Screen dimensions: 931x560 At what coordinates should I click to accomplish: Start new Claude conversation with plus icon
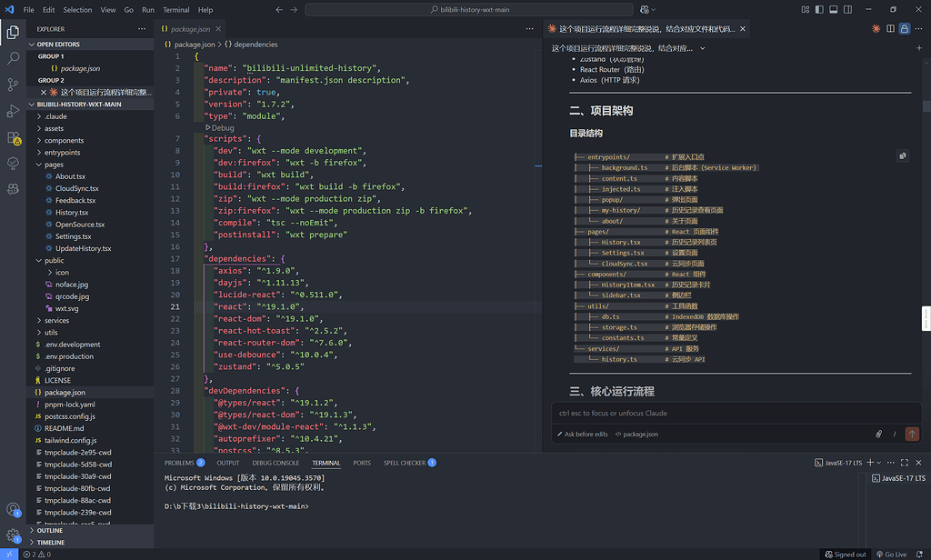[919, 48]
